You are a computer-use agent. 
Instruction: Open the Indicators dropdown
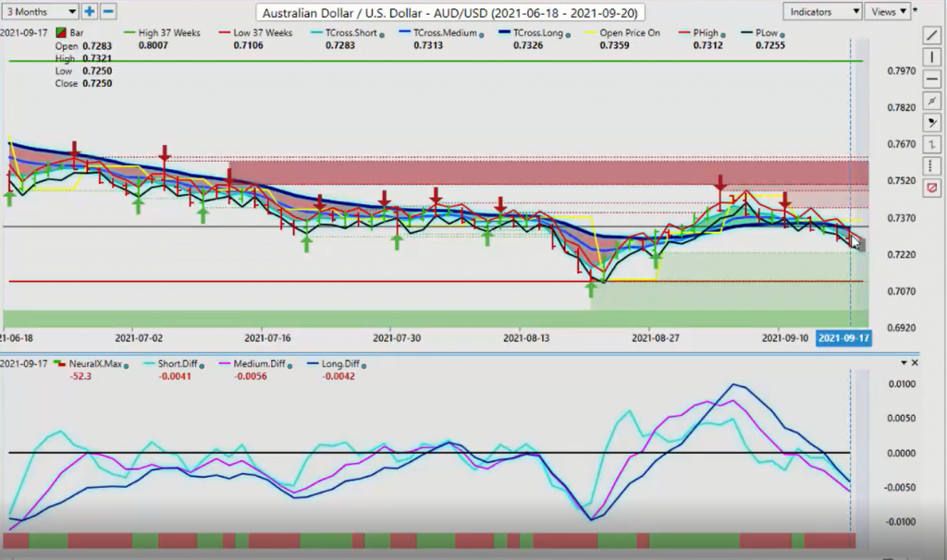tap(822, 11)
